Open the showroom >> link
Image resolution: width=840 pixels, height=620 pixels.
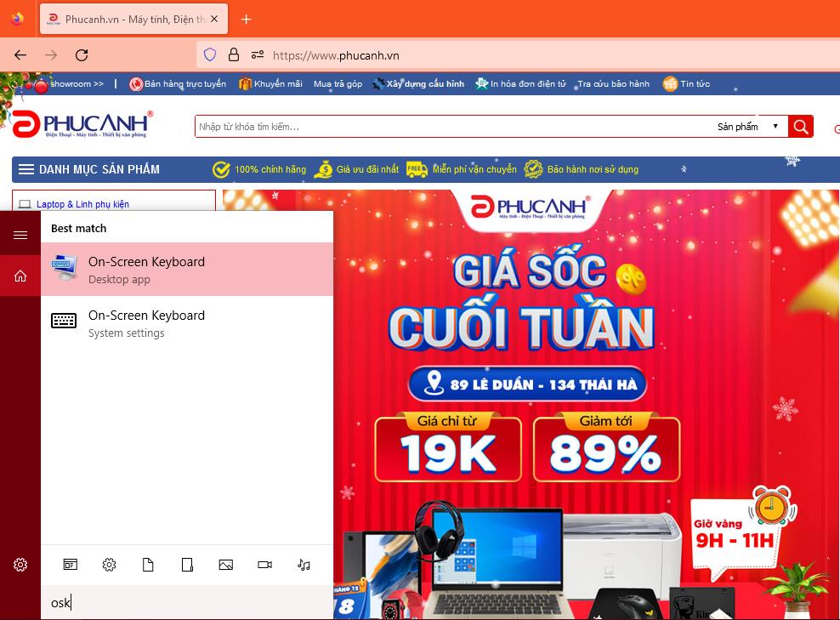coord(77,83)
